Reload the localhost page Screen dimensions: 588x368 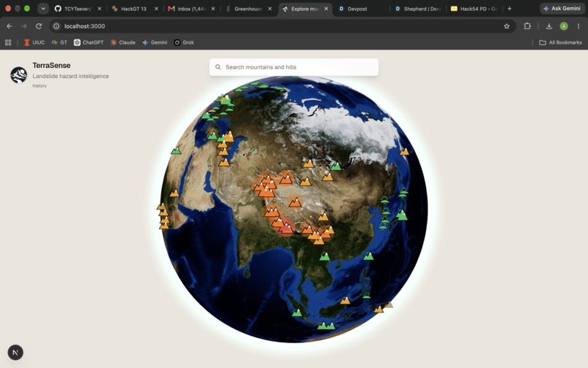(39, 26)
